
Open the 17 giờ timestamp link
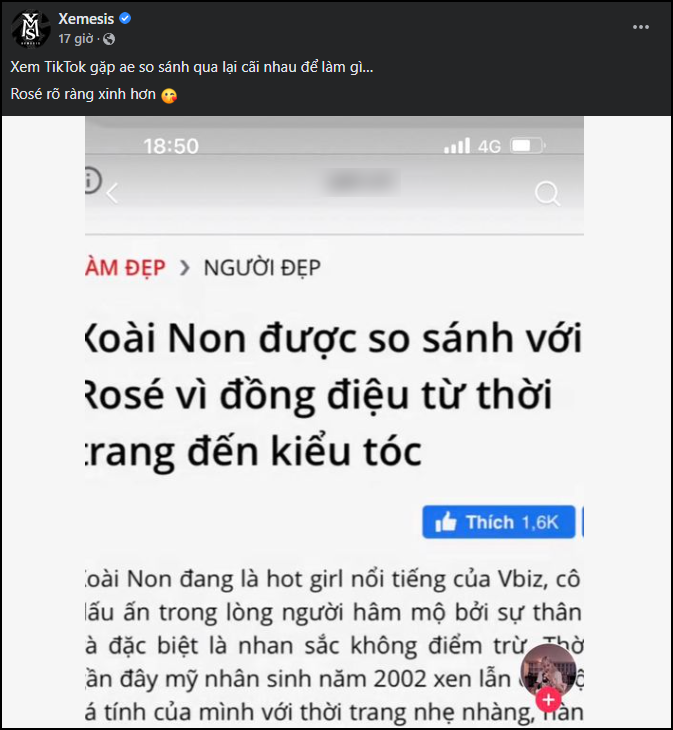pyautogui.click(x=75, y=39)
